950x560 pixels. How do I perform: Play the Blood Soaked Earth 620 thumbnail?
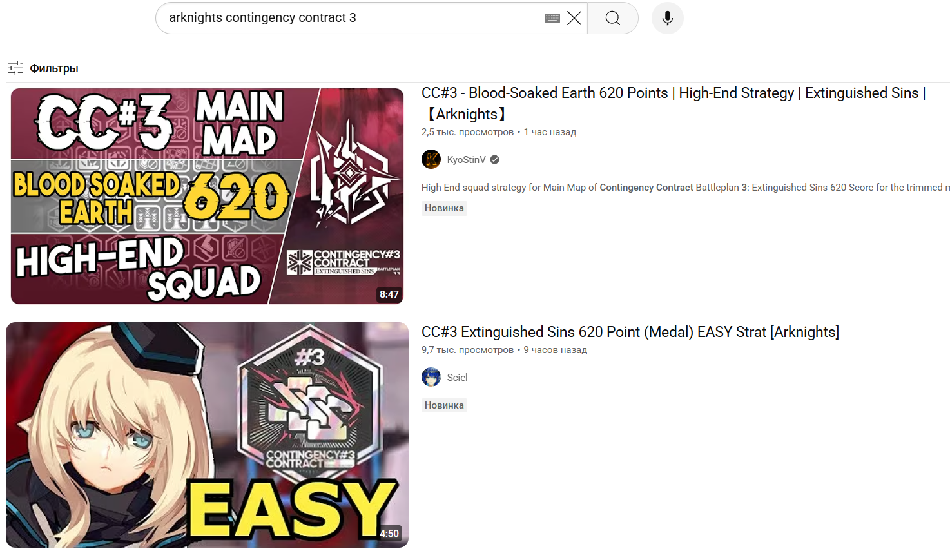[x=207, y=196]
